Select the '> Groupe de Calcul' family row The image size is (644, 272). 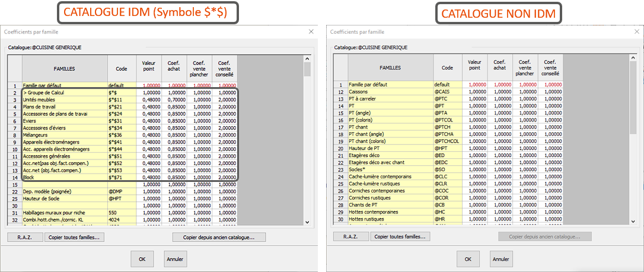pos(65,92)
